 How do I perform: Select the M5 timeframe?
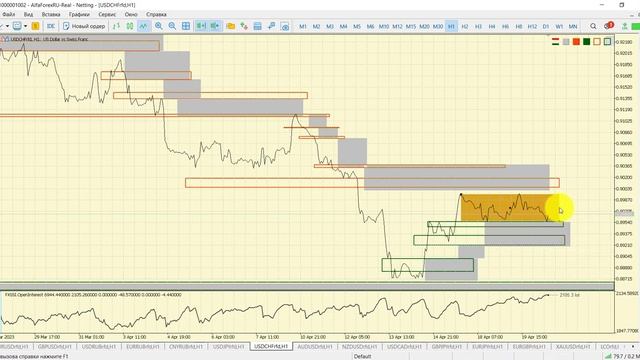click(357, 26)
